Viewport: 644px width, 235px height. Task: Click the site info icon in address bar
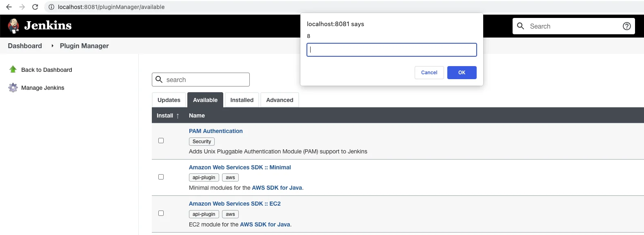(x=51, y=7)
